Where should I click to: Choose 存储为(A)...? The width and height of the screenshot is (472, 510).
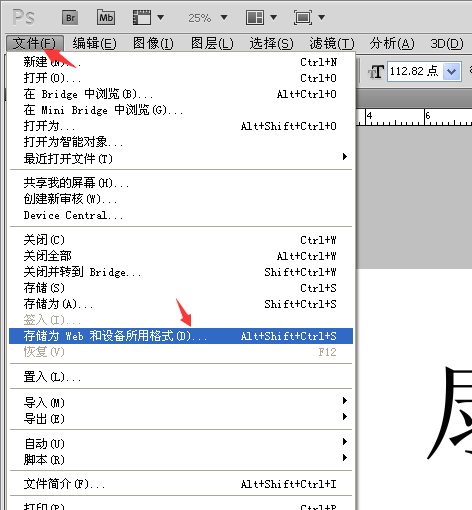181,304
